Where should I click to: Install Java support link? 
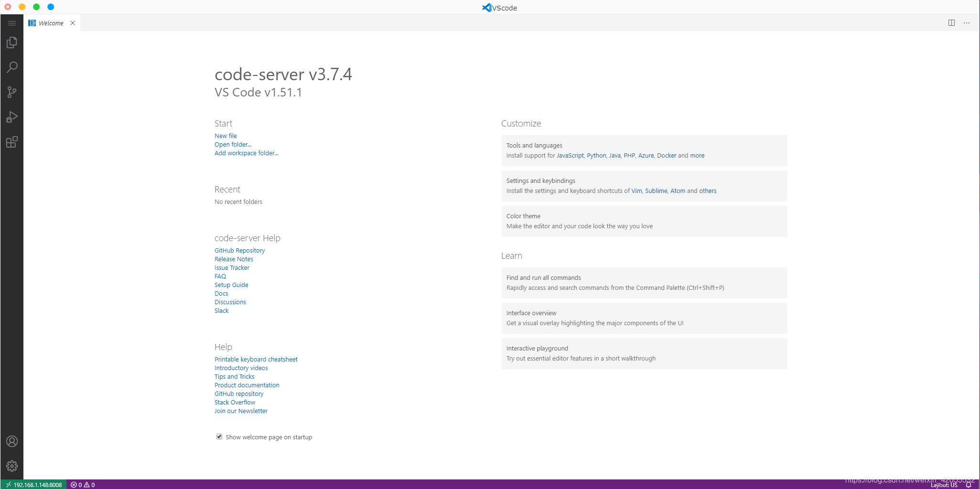click(x=614, y=156)
